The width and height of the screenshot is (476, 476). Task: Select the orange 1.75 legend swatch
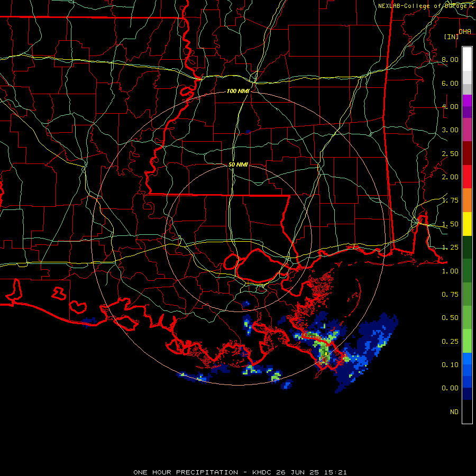pos(467,200)
